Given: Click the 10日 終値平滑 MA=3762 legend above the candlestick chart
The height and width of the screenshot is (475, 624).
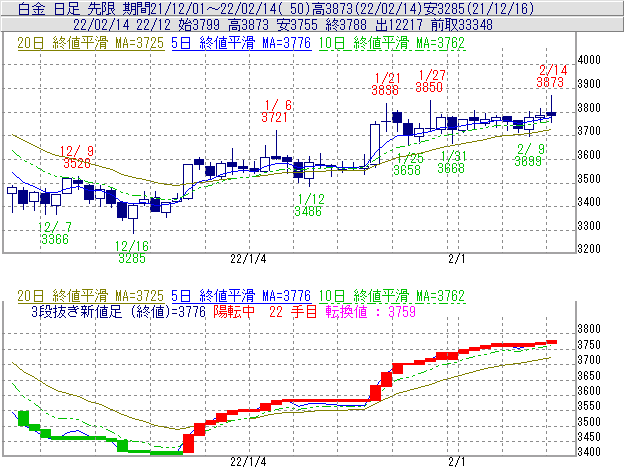Looking at the screenshot, I should [392, 43].
